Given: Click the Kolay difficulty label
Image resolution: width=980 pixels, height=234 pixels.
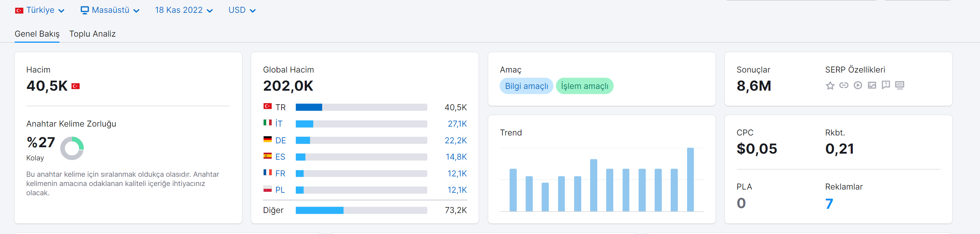Looking at the screenshot, I should click(35, 158).
